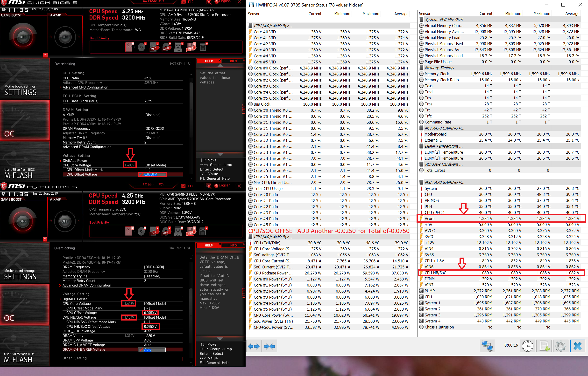Switch to INFO tab in upper BIOS
The height and width of the screenshot is (376, 588).
click(233, 61)
